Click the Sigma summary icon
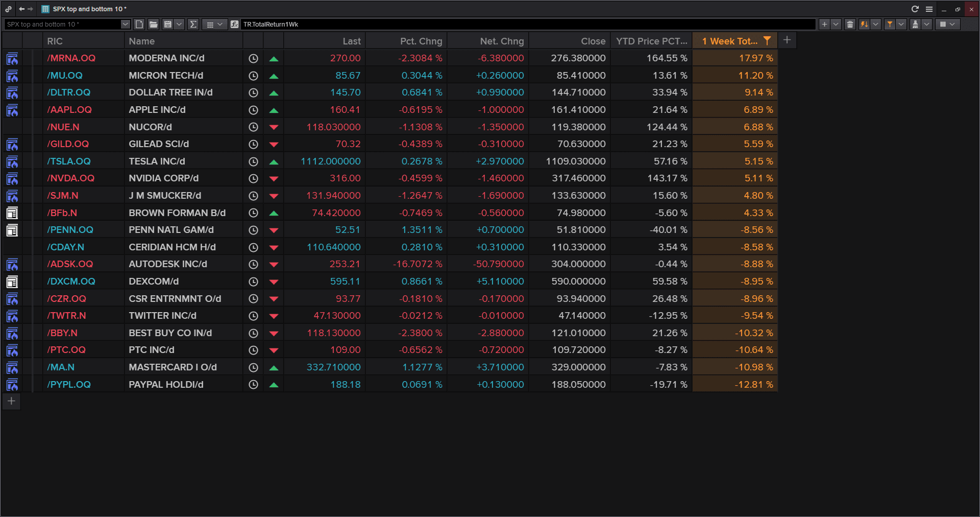 [x=193, y=24]
